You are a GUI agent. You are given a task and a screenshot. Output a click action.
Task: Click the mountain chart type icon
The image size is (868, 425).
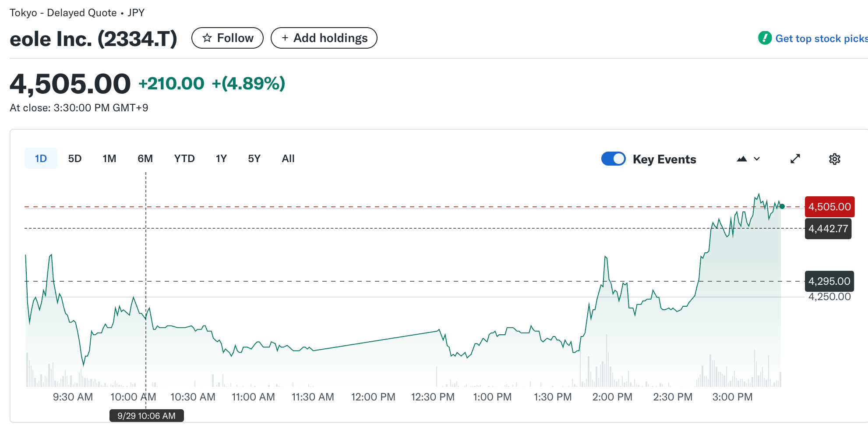click(x=741, y=159)
